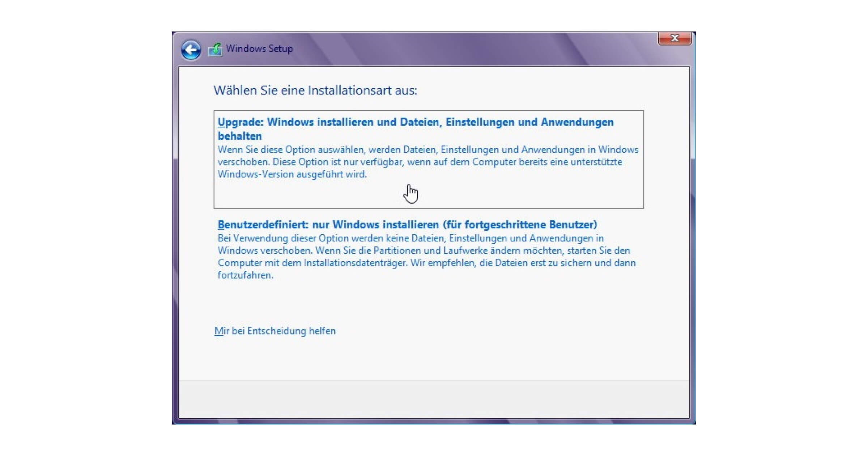Viewport: 868px width, 456px height.
Task: Click the word "fortzufahren." in custom description
Action: [x=246, y=275]
